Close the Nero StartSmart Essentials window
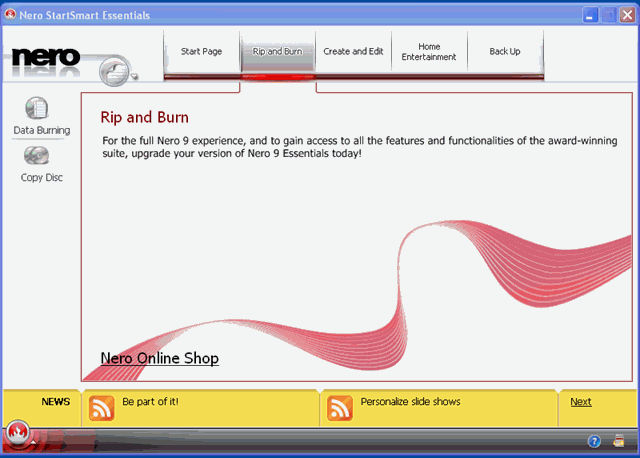The image size is (640, 458). point(627,16)
